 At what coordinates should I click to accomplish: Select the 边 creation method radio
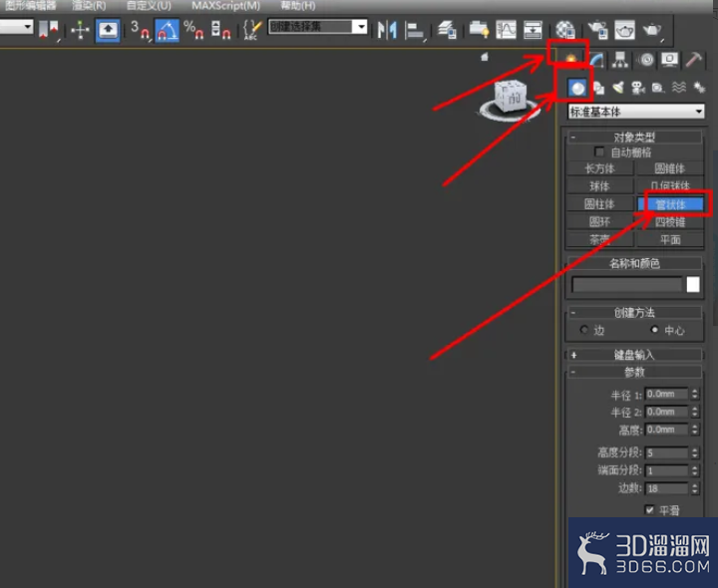click(x=583, y=330)
